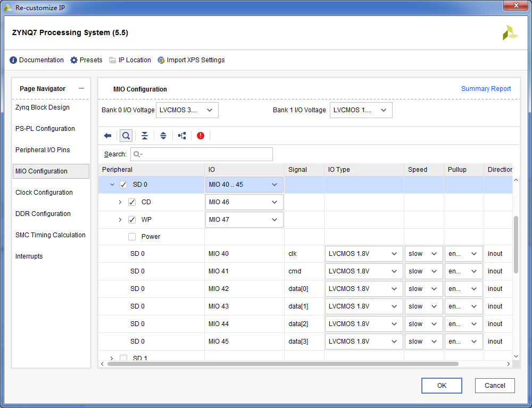Open the Summary Report link
This screenshot has width=532, height=408.
[x=486, y=88]
